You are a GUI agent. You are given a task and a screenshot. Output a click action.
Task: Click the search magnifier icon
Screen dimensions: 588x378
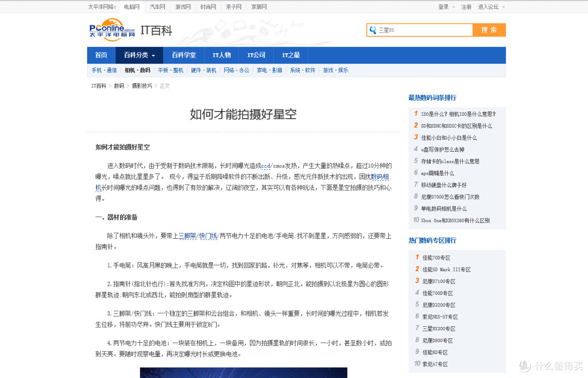[x=373, y=30]
